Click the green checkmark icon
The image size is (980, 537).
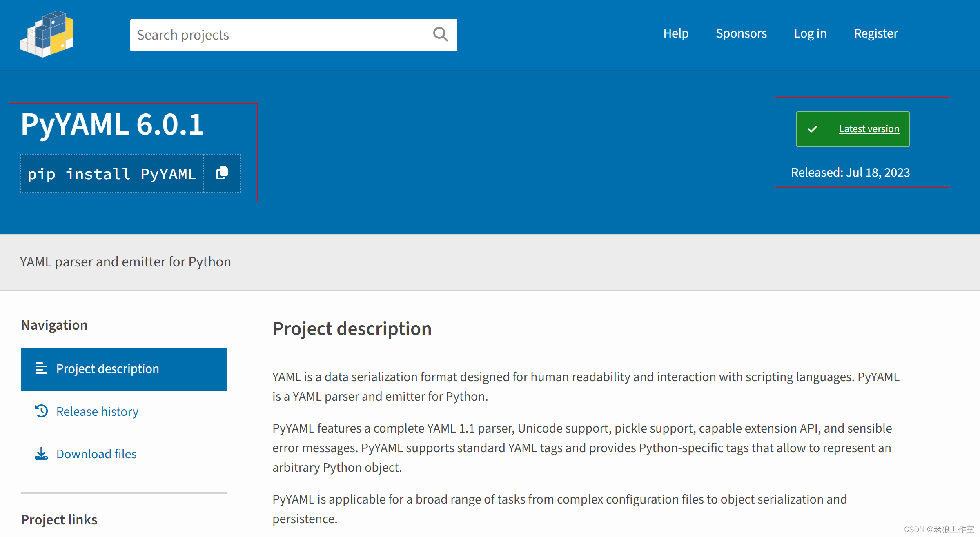[813, 129]
